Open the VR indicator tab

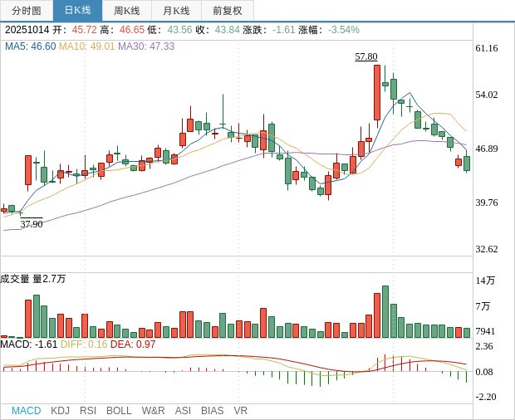(x=240, y=411)
